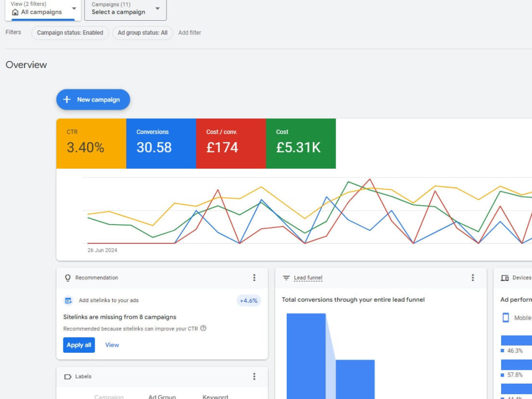Click the Lead funnel filter icon

coord(286,278)
